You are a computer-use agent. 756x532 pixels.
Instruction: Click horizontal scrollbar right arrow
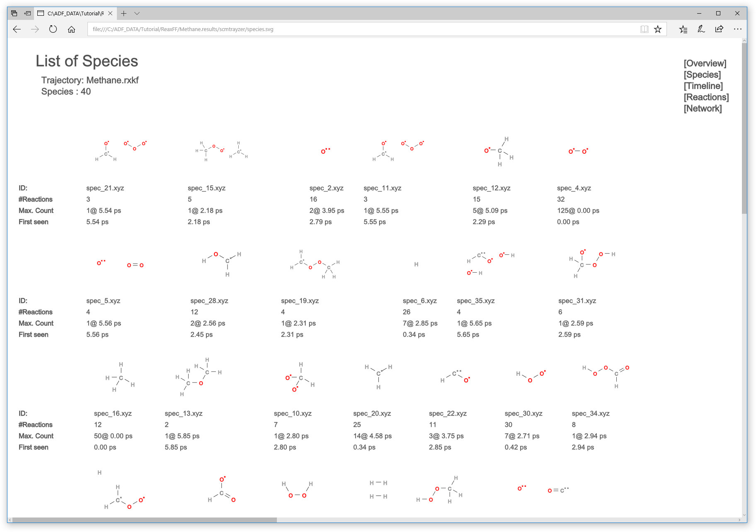click(x=739, y=520)
